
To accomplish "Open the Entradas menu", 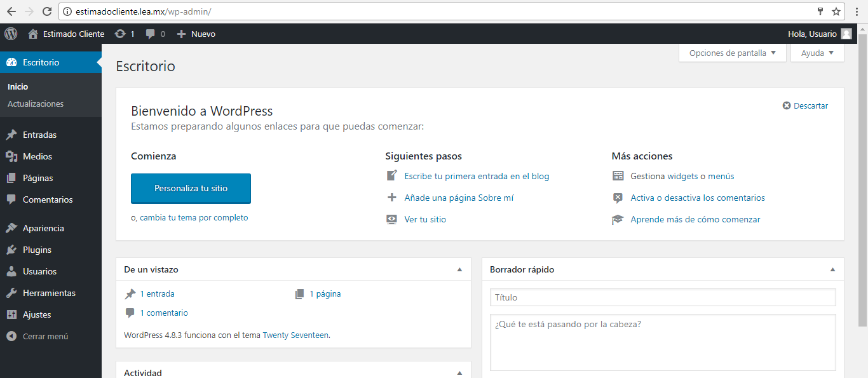I will coord(51,135).
